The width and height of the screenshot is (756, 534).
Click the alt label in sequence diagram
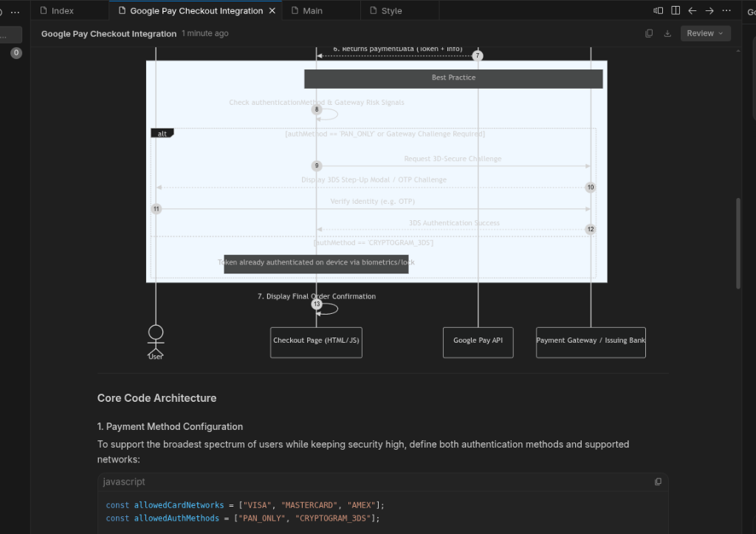(x=162, y=134)
